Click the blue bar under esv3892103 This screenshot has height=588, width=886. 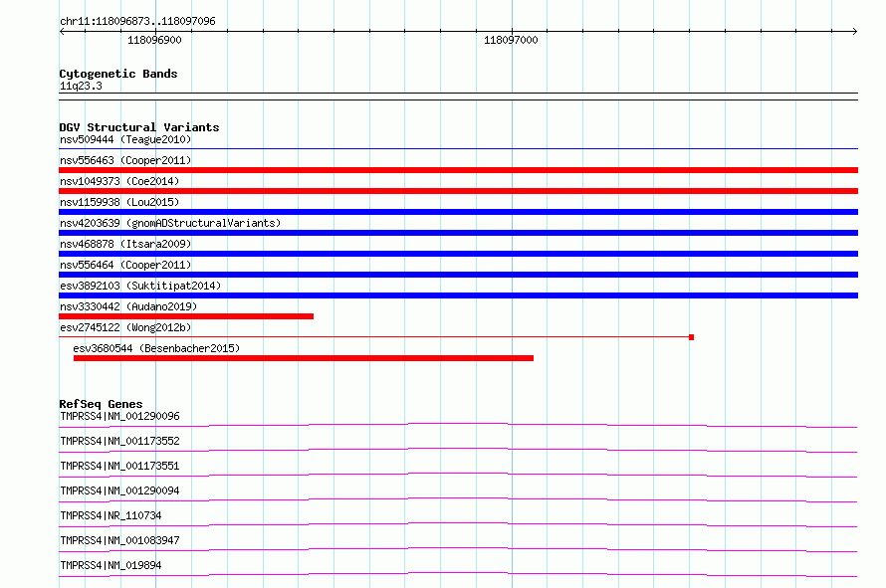(x=458, y=295)
